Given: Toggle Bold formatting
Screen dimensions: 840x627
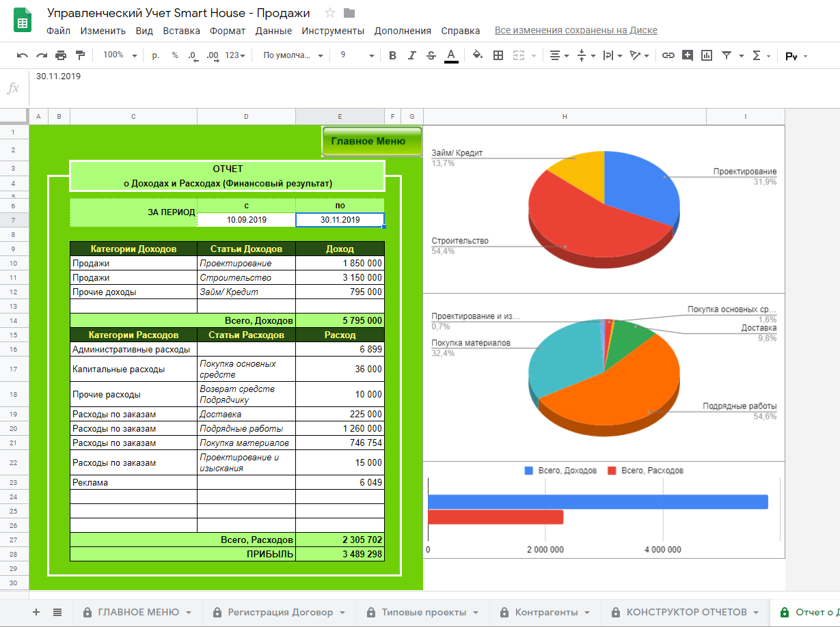Looking at the screenshot, I should click(392, 55).
